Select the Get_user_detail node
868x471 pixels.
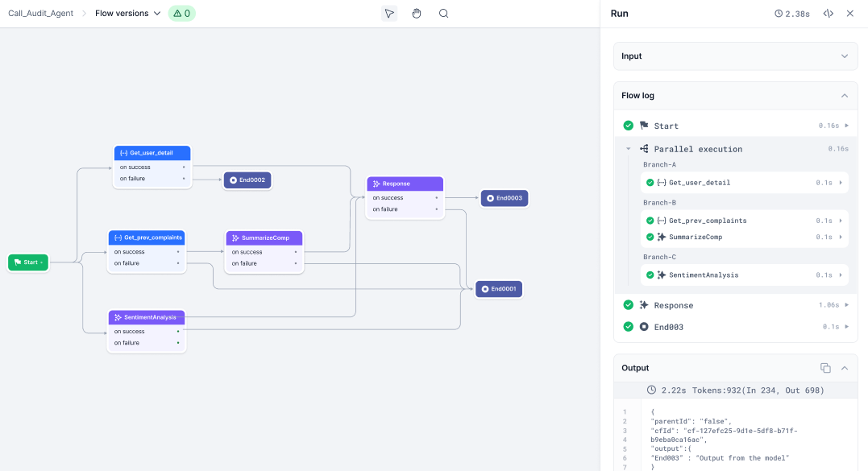click(152, 153)
